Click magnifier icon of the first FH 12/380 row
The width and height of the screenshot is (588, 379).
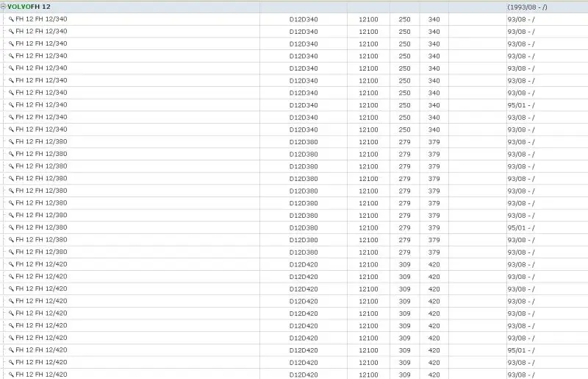(11, 141)
